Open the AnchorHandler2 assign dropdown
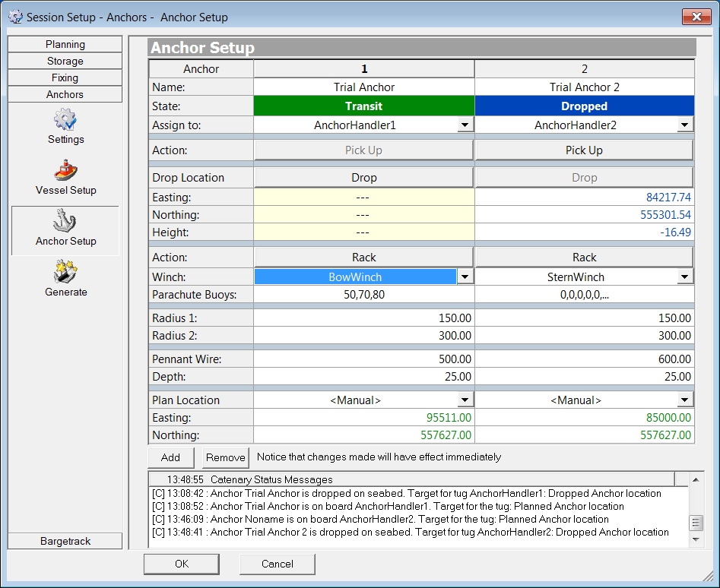The image size is (720, 588). [685, 125]
